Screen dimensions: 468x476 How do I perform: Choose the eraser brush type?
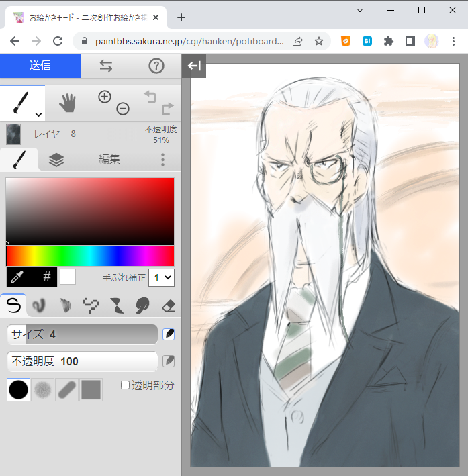click(x=169, y=305)
